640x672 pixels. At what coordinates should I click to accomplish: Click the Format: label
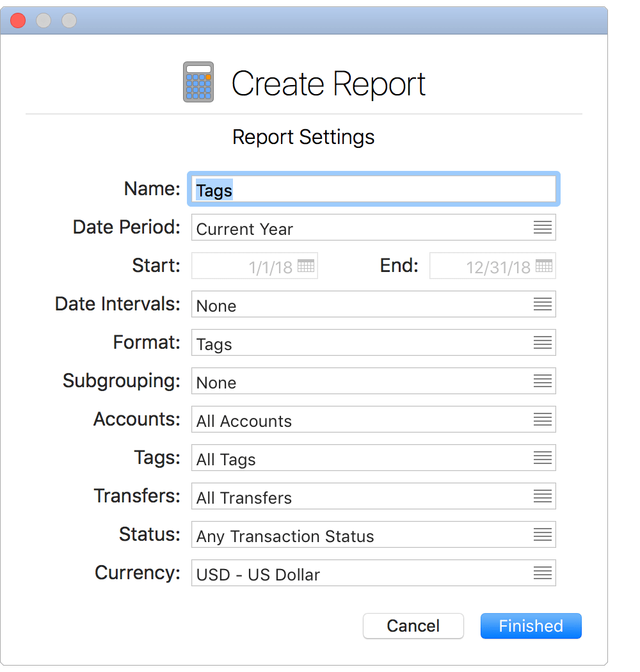tap(147, 342)
